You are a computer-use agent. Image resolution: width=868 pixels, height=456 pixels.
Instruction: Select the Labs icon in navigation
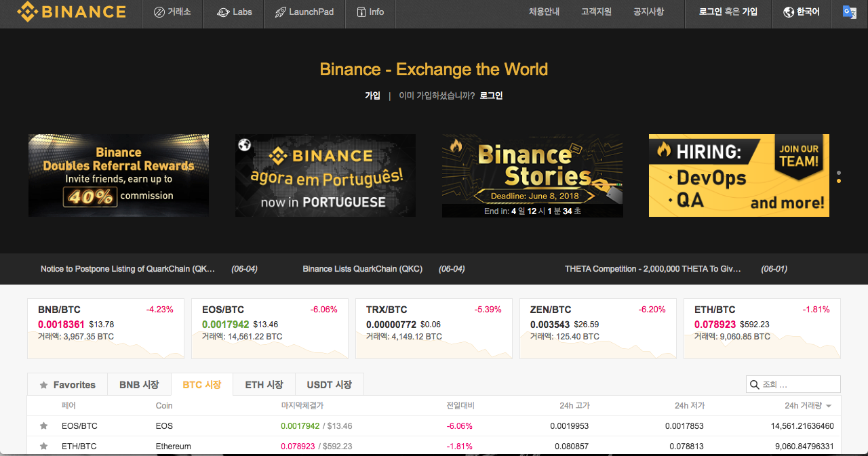(222, 12)
